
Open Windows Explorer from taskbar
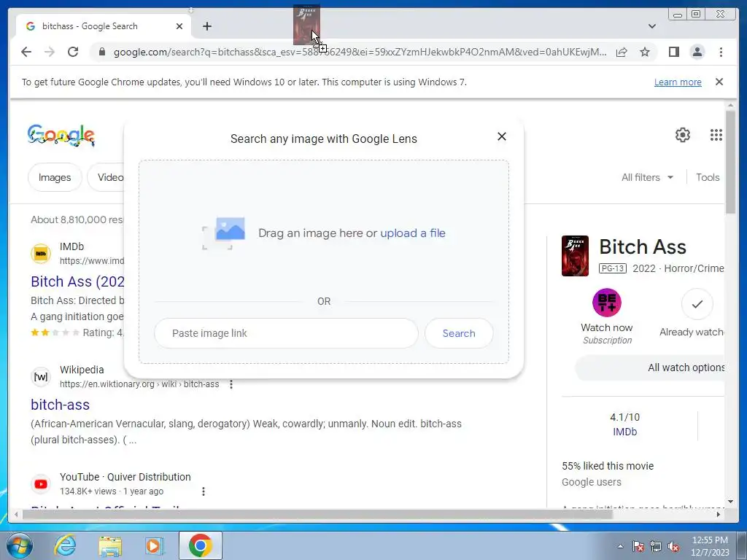coord(110,545)
